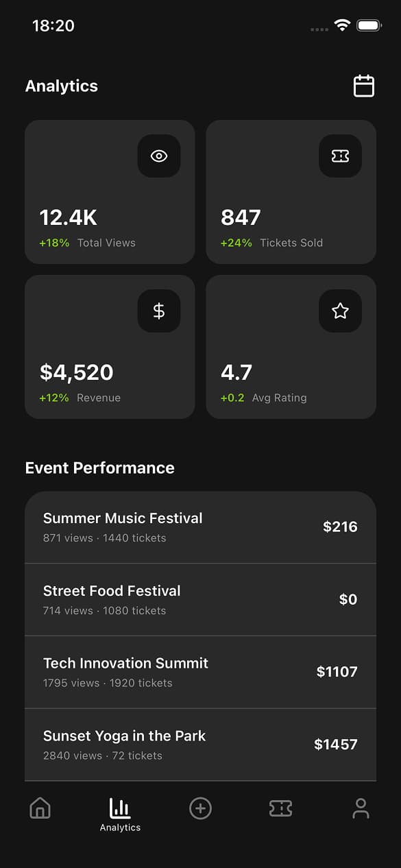Open the calendar date filter
401x868 pixels.
364,86
